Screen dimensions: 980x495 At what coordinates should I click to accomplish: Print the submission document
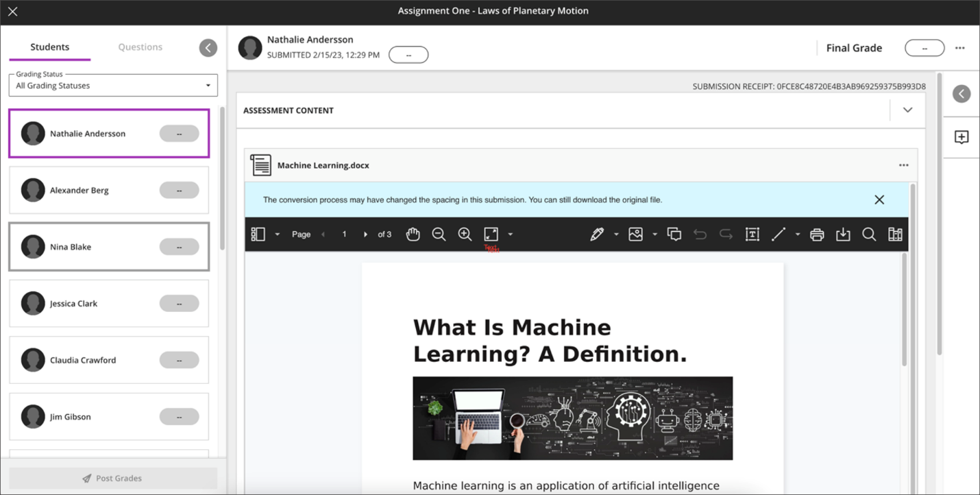coord(817,234)
